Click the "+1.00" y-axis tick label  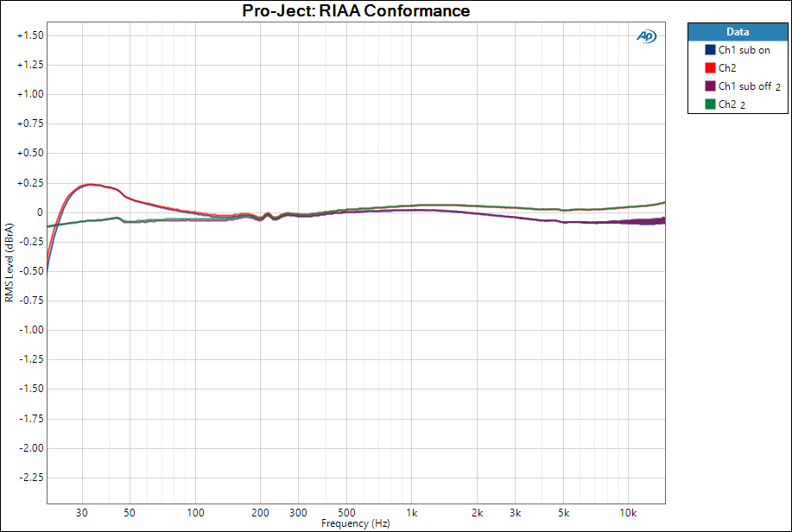pyautogui.click(x=30, y=94)
